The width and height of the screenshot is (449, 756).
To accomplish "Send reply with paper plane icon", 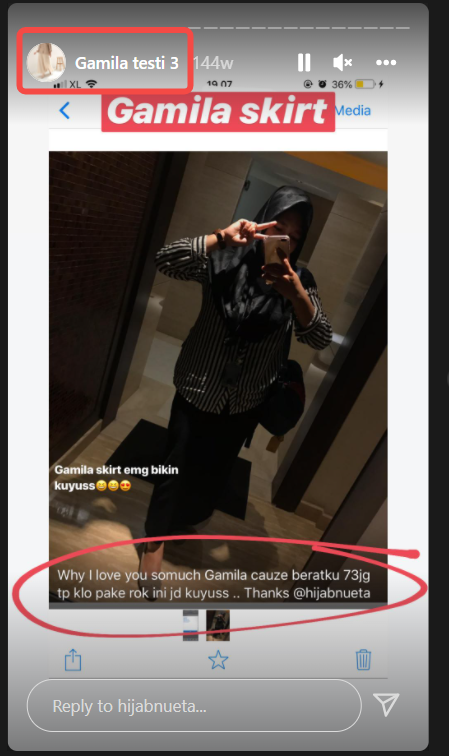I will (x=386, y=704).
